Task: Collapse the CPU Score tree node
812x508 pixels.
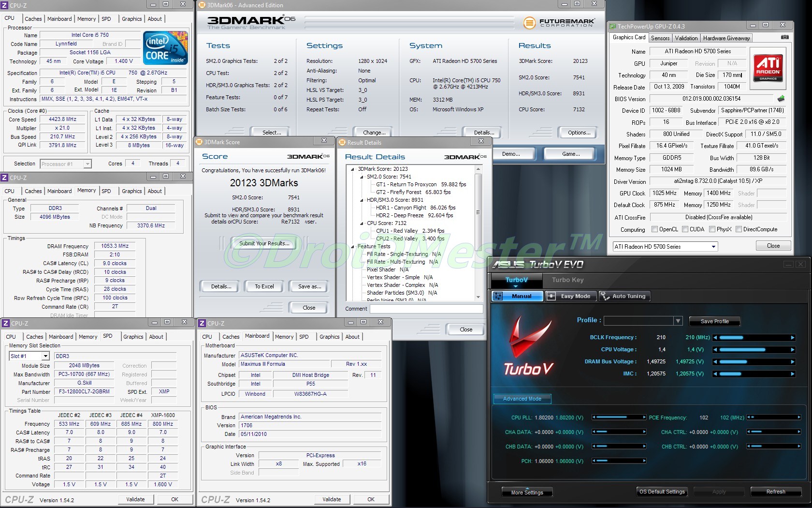Action: pyautogui.click(x=362, y=223)
